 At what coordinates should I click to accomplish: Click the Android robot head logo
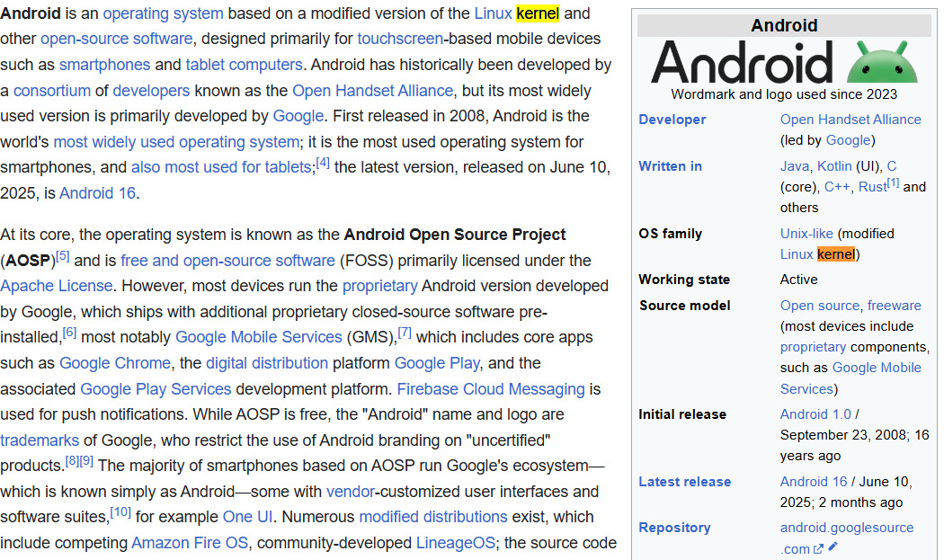pyautogui.click(x=882, y=62)
